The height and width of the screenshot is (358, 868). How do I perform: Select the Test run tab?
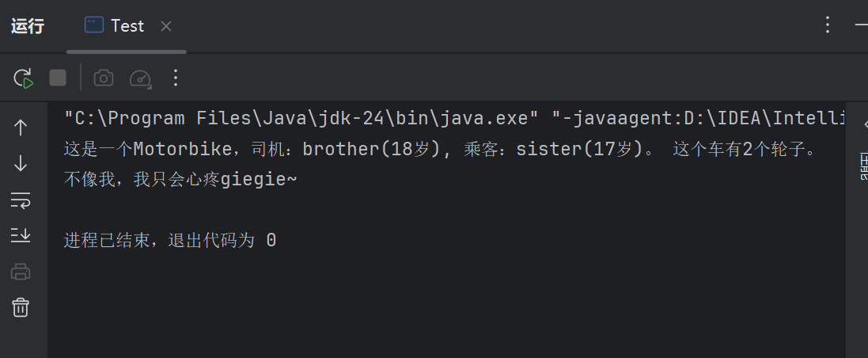116,25
